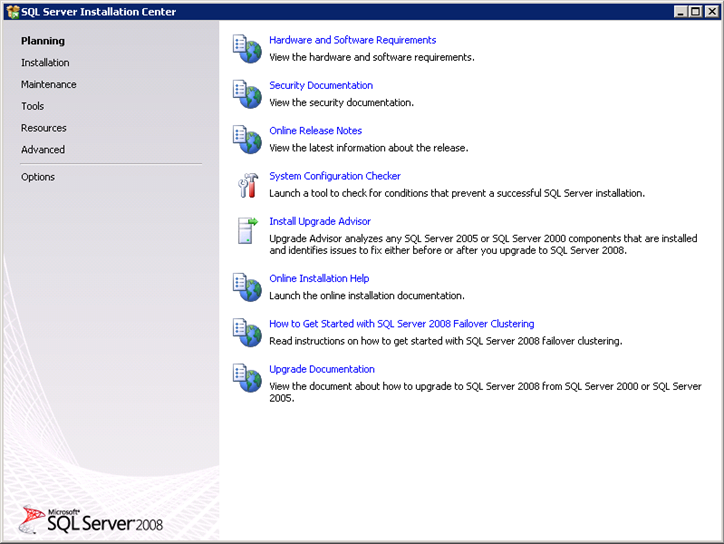This screenshot has height=544, width=724.
Task: Open the Maintenance category
Action: point(48,84)
